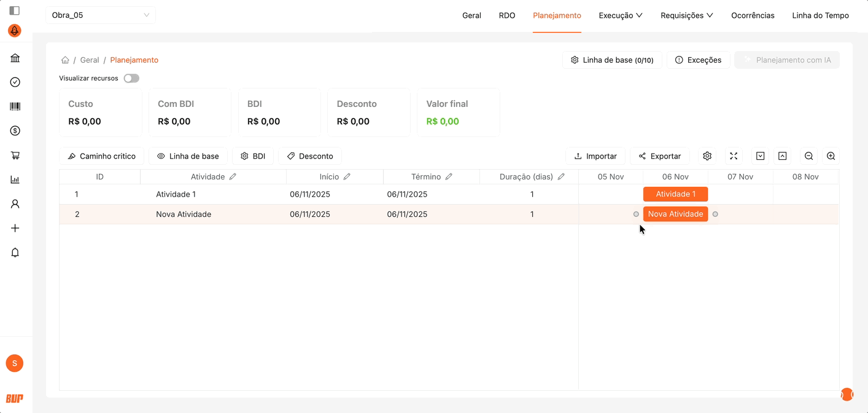
Task: Switch to the RDO tab
Action: coord(507,15)
